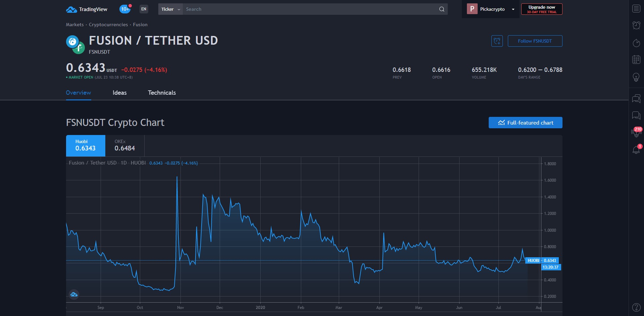Open the Ideas lightbulb sidebar icon
The image size is (644, 316).
coord(636,77)
